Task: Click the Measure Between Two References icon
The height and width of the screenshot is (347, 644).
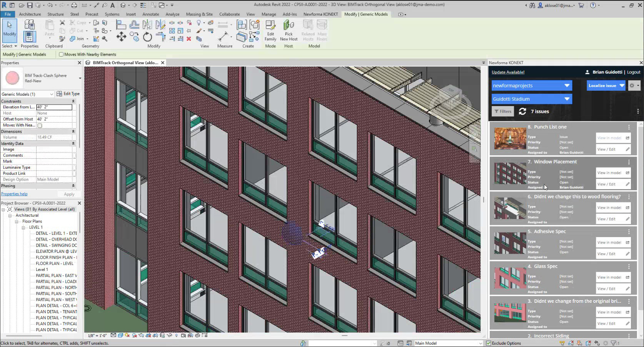Action: (223, 37)
